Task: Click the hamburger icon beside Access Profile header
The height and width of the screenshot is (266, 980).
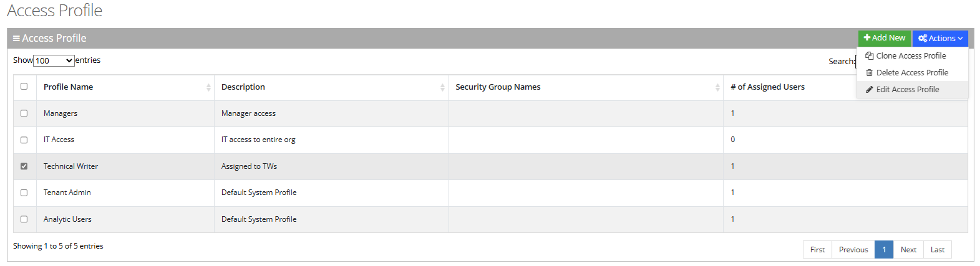Action: tap(16, 39)
